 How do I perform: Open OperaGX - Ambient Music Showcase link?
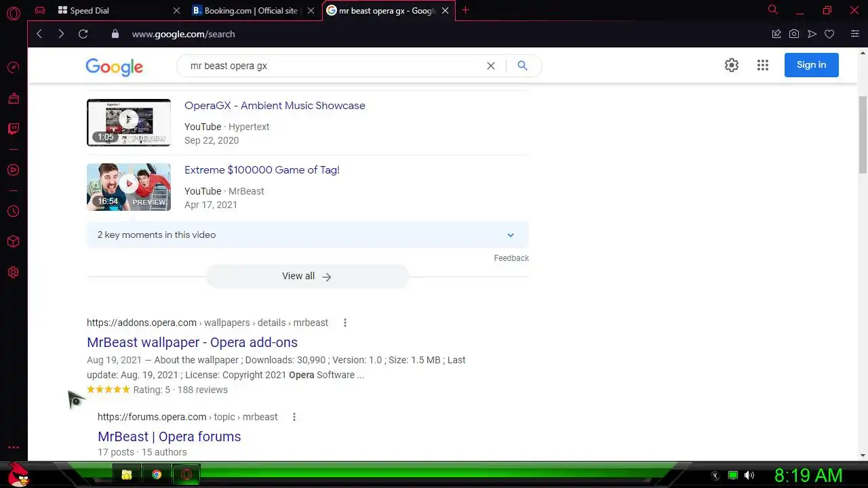pos(275,106)
